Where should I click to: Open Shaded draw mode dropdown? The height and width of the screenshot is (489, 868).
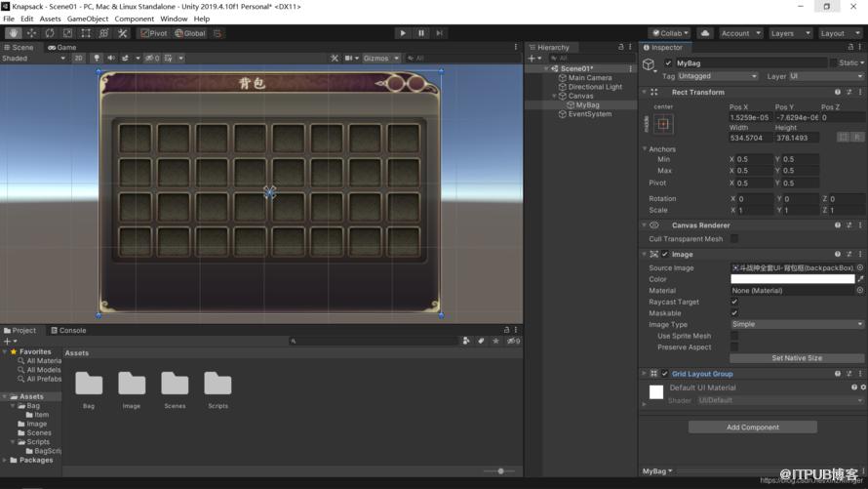point(34,59)
